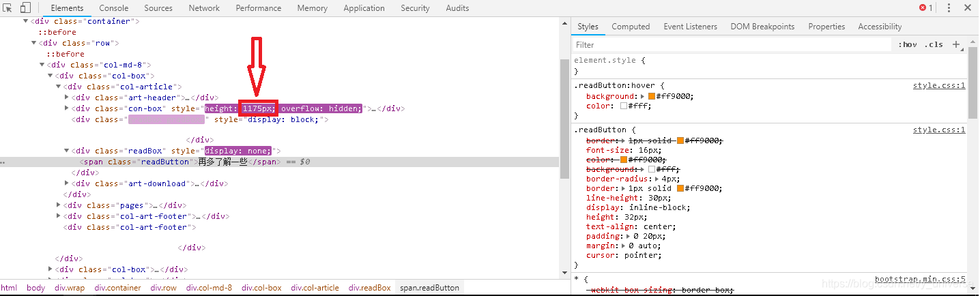Select body in the breadcrumb bar
The height and width of the screenshot is (296, 980).
(x=35, y=288)
